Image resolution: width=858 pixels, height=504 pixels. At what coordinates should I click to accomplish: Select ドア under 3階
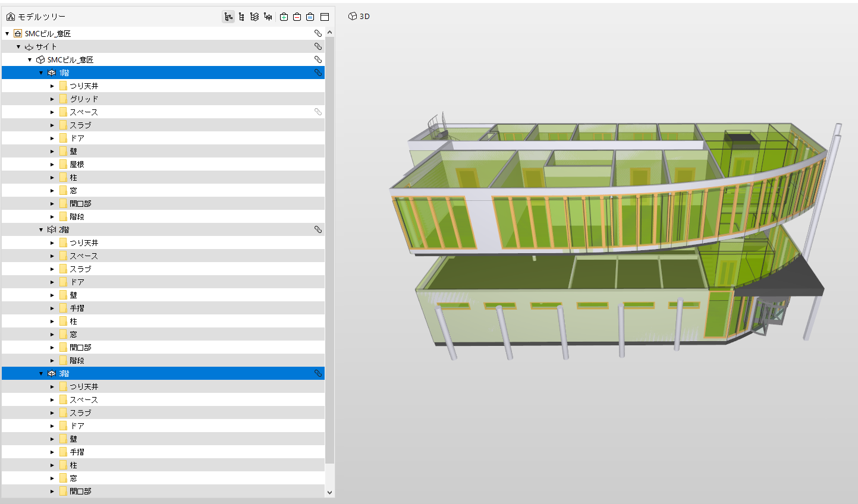click(163, 426)
